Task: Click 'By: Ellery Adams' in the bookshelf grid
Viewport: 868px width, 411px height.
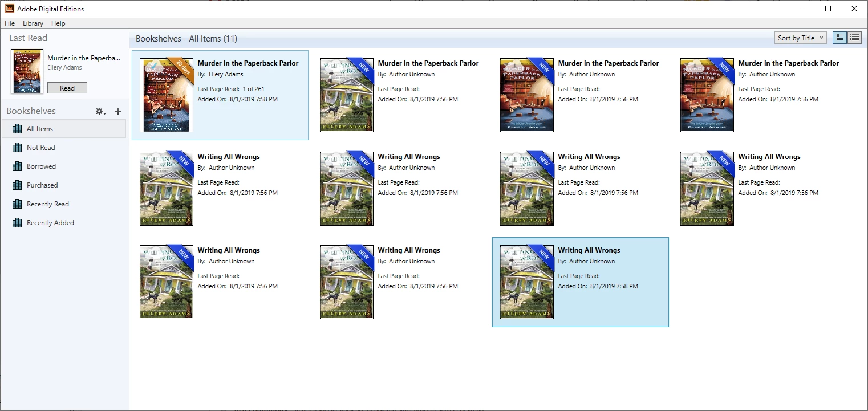Action: pyautogui.click(x=220, y=74)
